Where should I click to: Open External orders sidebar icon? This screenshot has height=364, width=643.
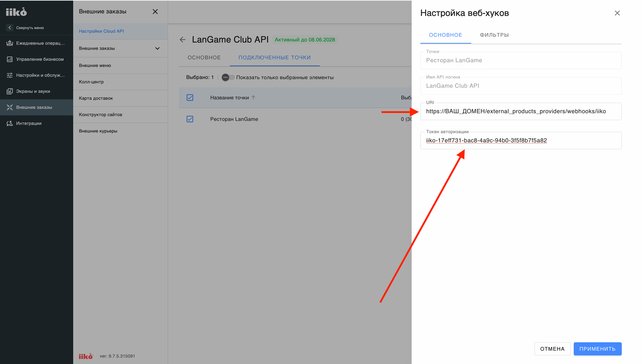tap(10, 107)
